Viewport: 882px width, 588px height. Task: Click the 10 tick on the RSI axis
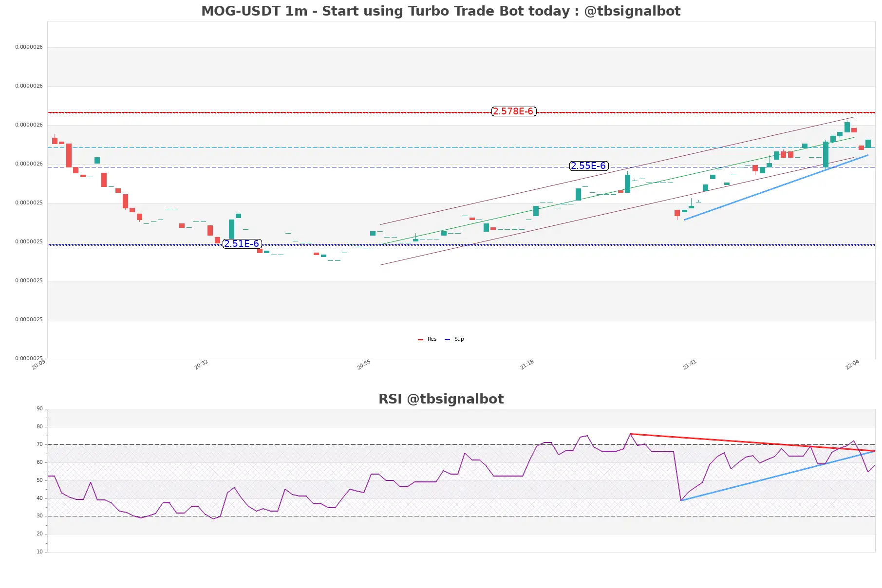(x=39, y=552)
